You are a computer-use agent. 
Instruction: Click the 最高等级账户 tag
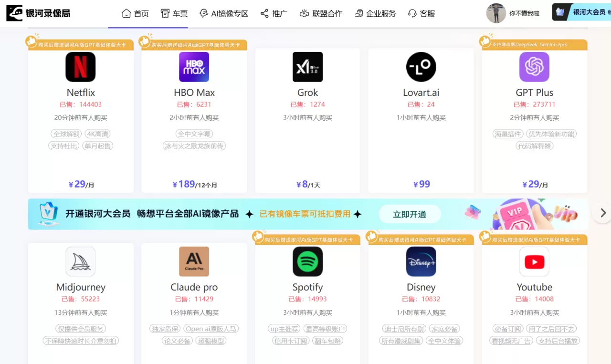pyautogui.click(x=325, y=329)
